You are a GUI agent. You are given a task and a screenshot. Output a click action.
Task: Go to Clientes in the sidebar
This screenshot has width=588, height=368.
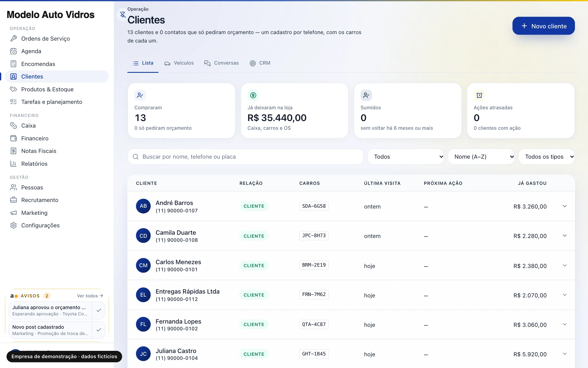(57, 76)
